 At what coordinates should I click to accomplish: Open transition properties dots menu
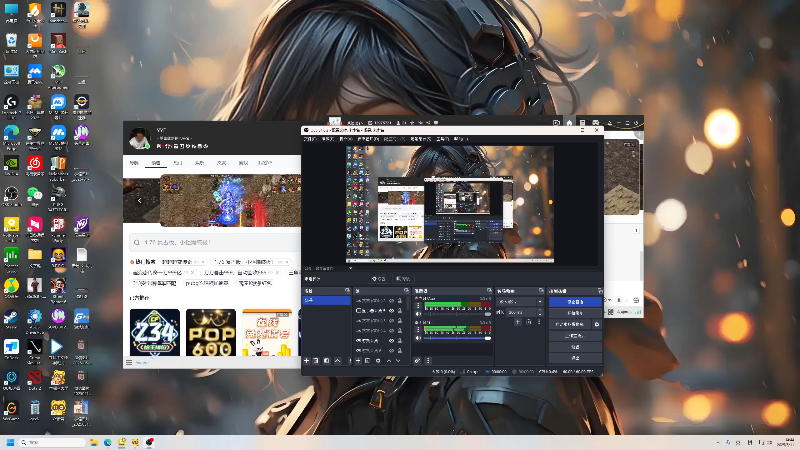pos(539,322)
